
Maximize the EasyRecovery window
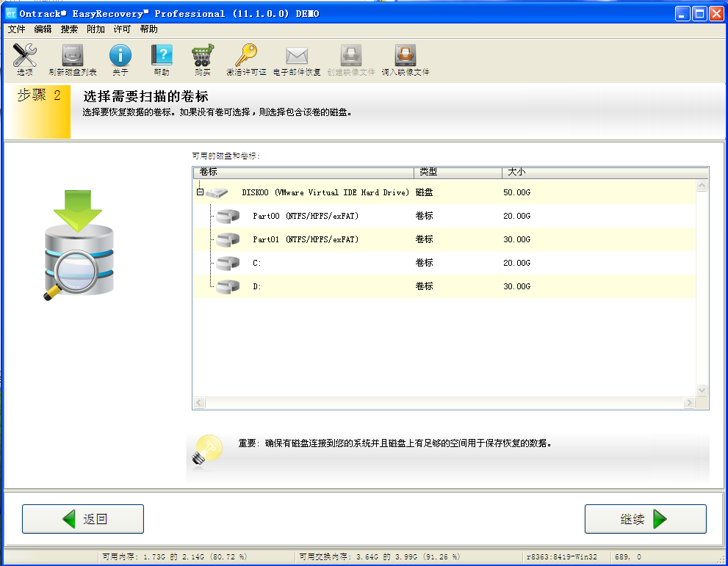[x=699, y=13]
